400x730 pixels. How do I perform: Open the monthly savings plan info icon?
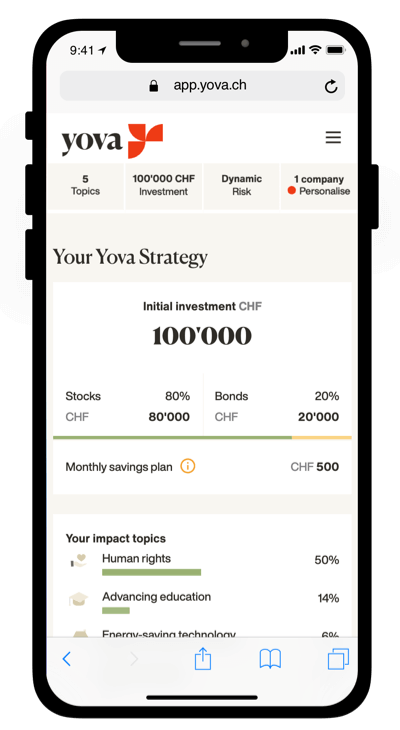[188, 466]
